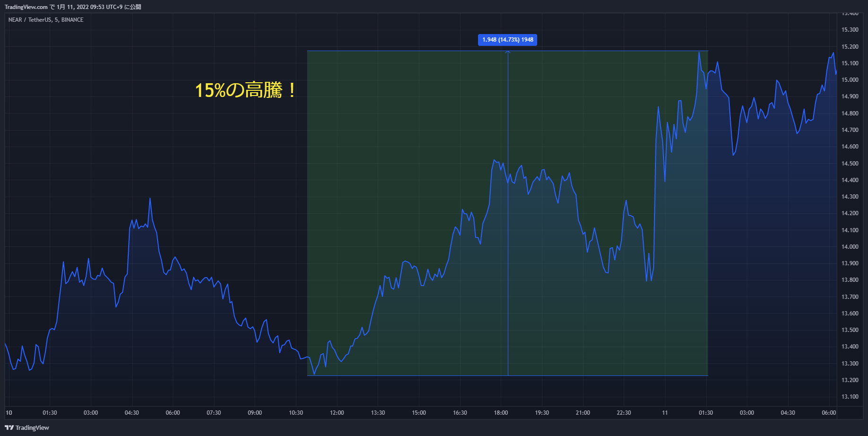Click the 15.000 price axis label

pyautogui.click(x=850, y=80)
